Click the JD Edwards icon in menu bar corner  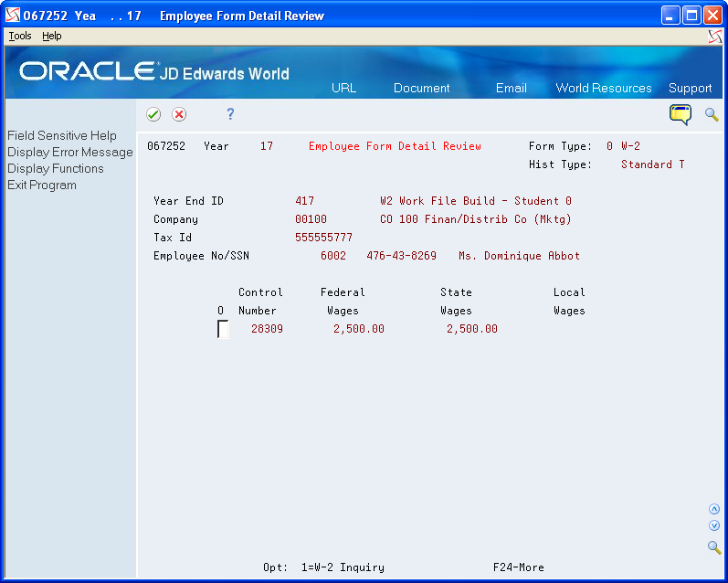(715, 37)
